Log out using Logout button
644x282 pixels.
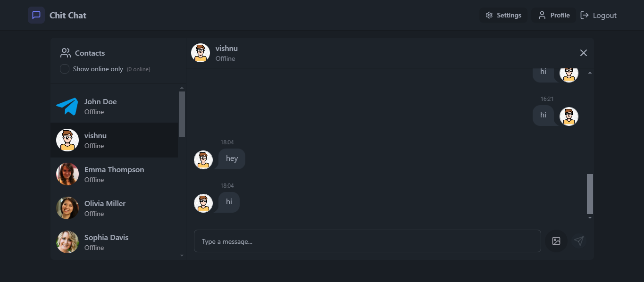pos(598,15)
